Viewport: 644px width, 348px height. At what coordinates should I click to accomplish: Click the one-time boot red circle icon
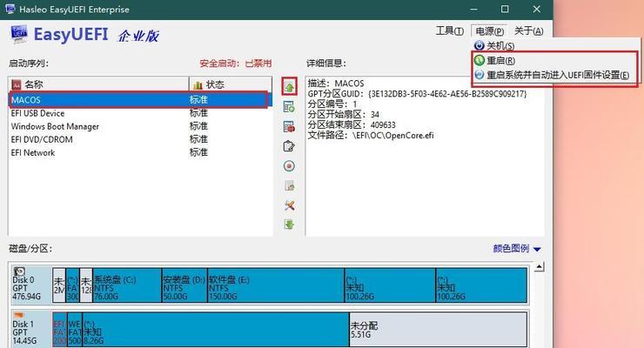(x=289, y=166)
